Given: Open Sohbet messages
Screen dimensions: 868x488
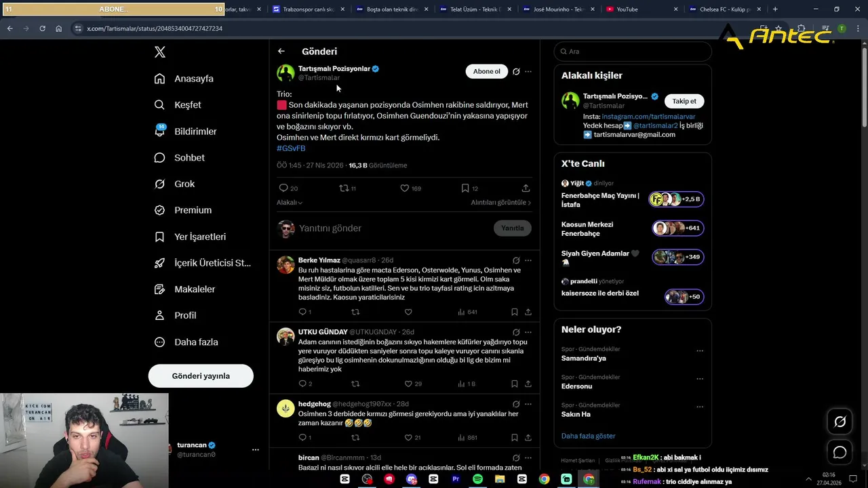Looking at the screenshot, I should [179, 158].
